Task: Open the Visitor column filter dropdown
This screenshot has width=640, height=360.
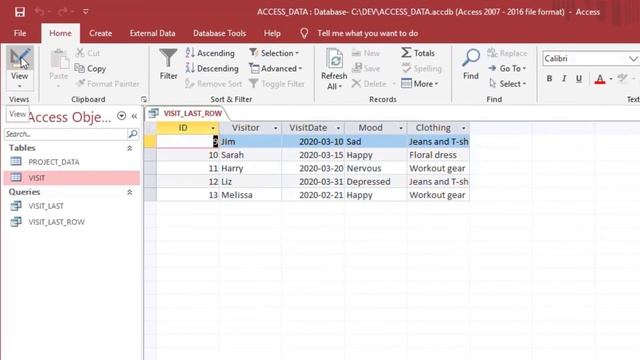Action: pos(276,128)
